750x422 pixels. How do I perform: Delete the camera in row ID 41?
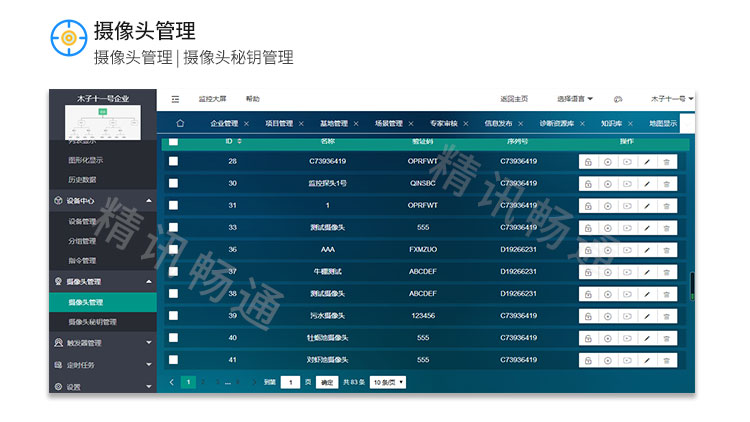(666, 360)
